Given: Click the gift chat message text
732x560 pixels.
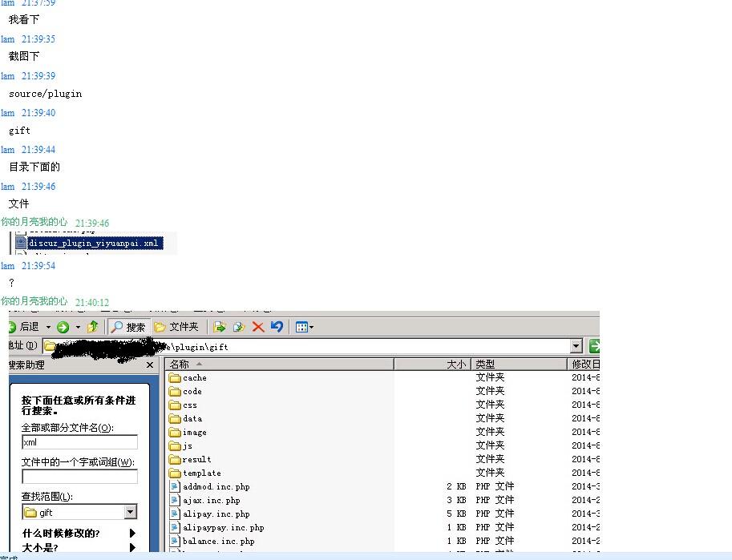Looking at the screenshot, I should pyautogui.click(x=19, y=131).
